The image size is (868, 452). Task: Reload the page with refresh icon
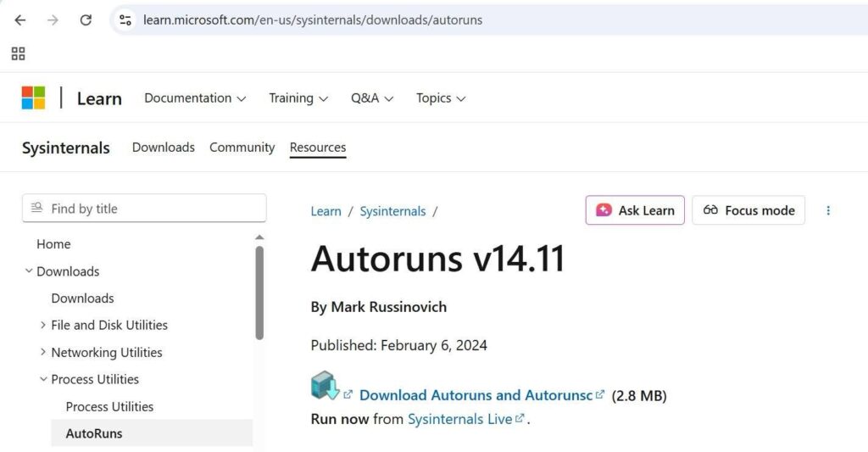pyautogui.click(x=86, y=20)
